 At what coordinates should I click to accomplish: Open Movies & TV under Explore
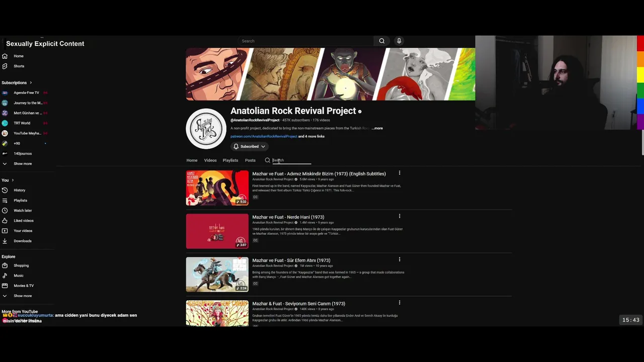[23, 286]
